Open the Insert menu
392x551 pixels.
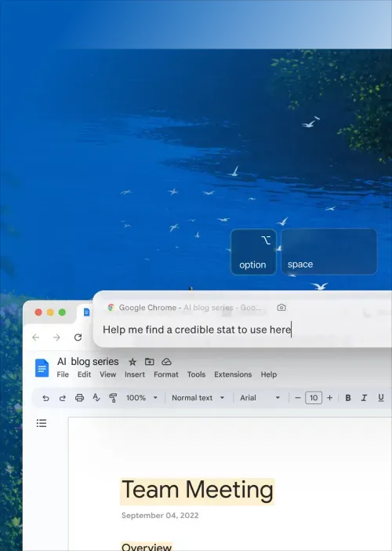pos(135,374)
